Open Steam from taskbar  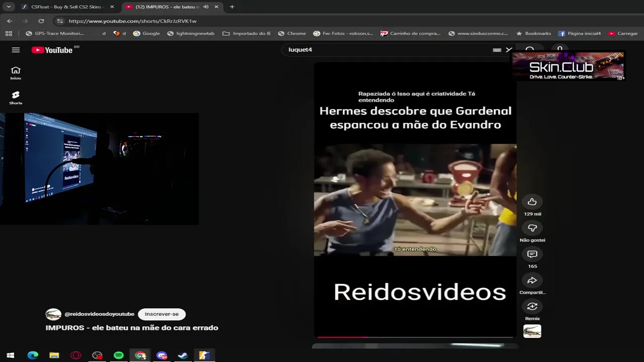tap(183, 355)
